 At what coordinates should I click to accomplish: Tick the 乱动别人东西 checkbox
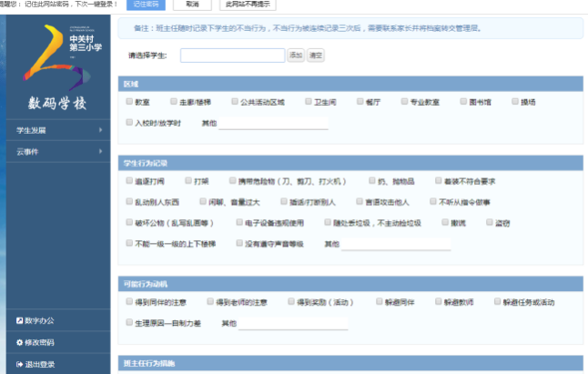tap(129, 201)
